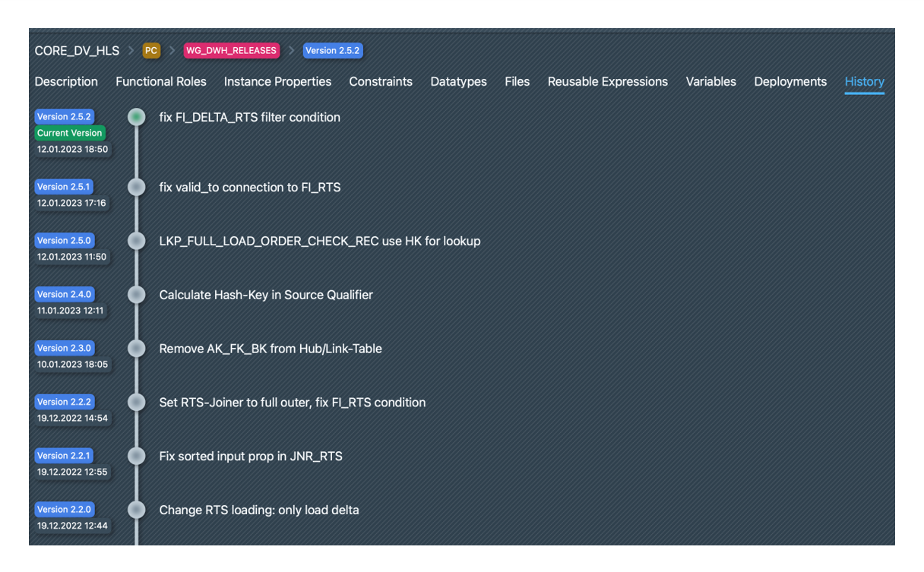The height and width of the screenshot is (572, 924).
Task: Click the green Current Version label
Action: click(69, 133)
